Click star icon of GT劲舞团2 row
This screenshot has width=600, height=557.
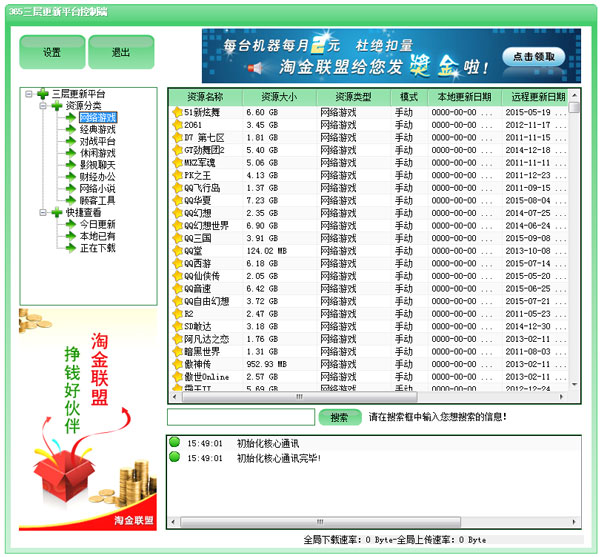click(178, 150)
